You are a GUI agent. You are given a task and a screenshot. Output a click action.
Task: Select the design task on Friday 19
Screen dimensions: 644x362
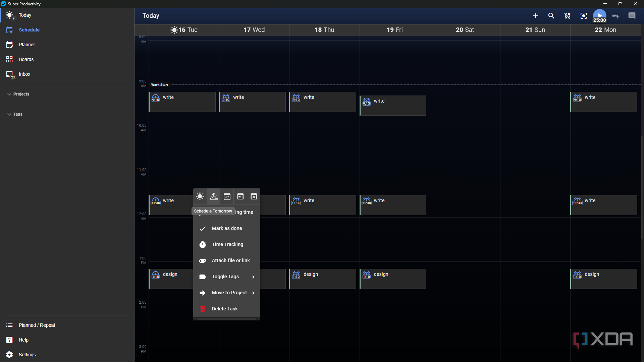pos(393,279)
